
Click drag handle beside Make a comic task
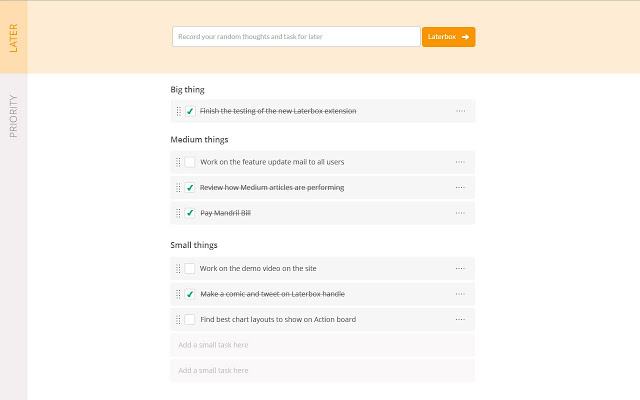click(178, 294)
